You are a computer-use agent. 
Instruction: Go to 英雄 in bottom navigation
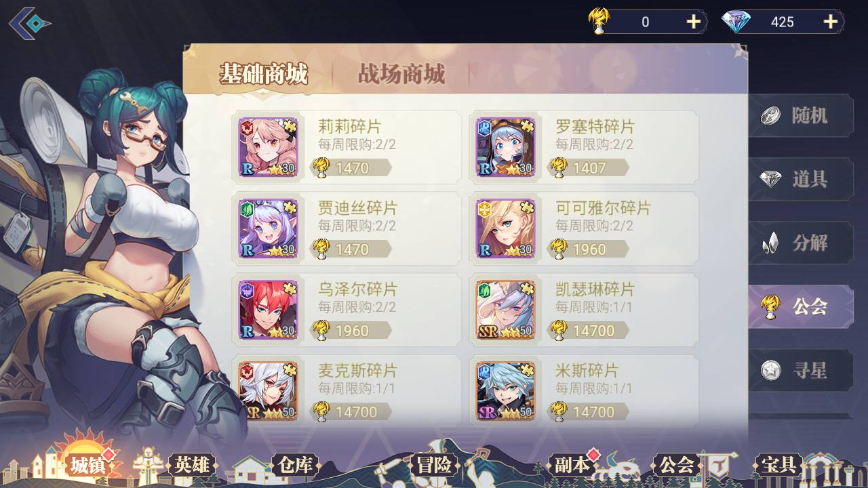coord(192,465)
